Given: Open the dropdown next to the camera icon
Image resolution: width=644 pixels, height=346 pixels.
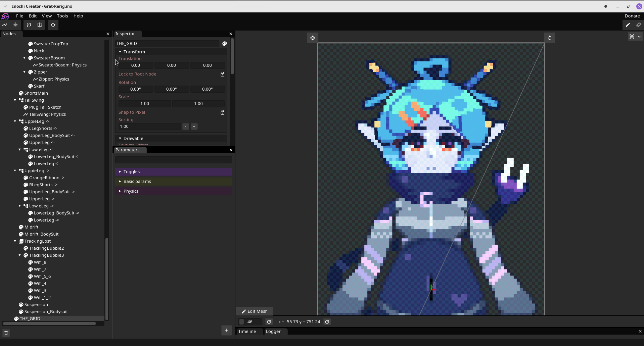Looking at the screenshot, I should click(639, 37).
